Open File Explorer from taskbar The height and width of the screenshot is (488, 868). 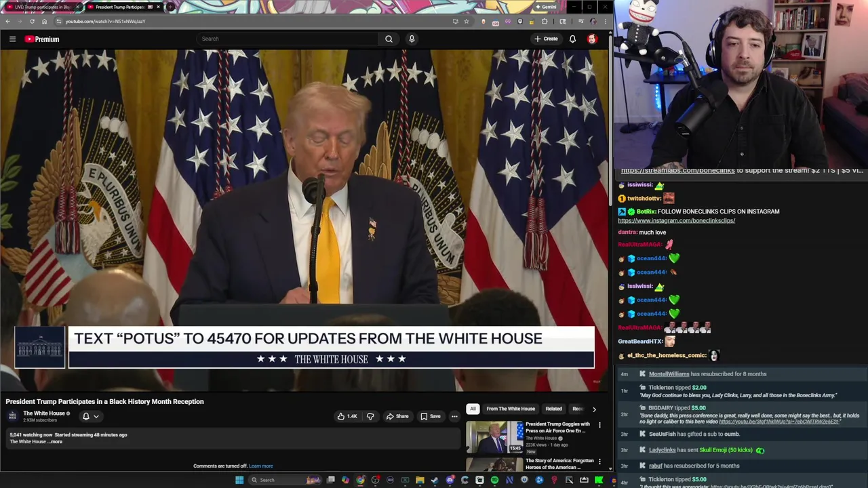pyautogui.click(x=420, y=480)
